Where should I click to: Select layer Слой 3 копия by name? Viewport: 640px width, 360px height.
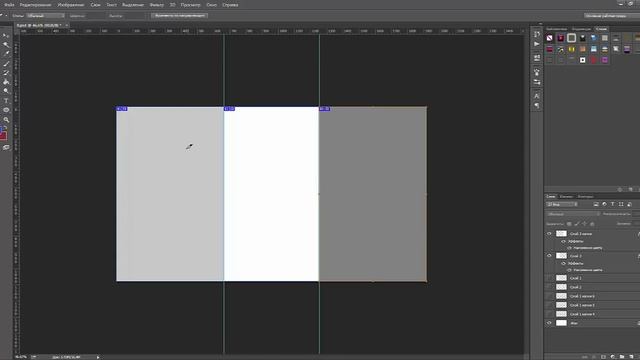[580, 234]
